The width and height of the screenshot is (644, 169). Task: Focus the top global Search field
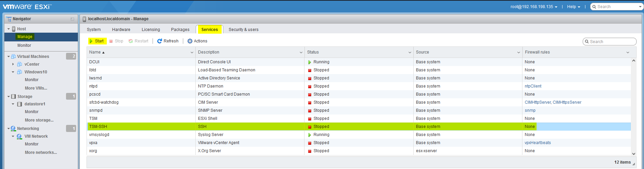[617, 7]
